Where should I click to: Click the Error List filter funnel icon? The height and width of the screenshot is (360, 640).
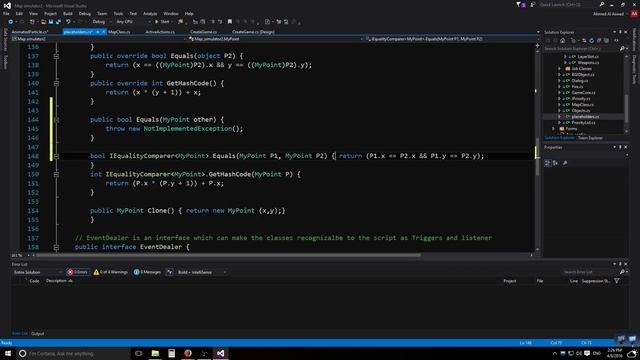pos(617,281)
